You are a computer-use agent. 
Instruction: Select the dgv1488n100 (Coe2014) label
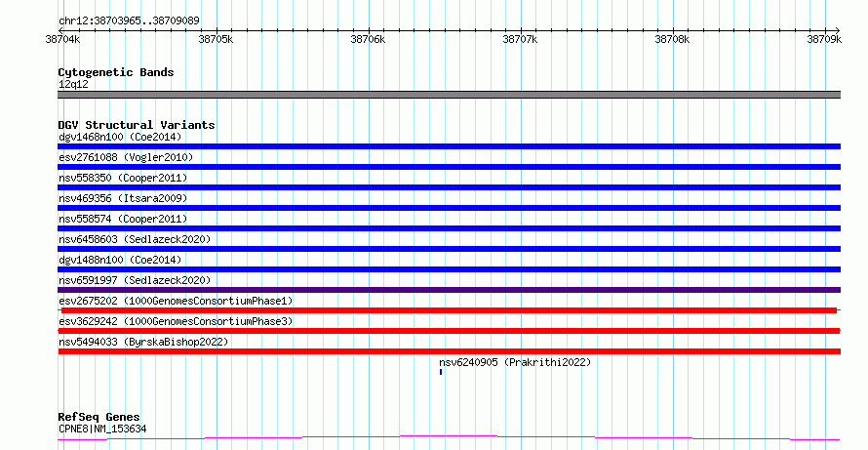point(120,260)
